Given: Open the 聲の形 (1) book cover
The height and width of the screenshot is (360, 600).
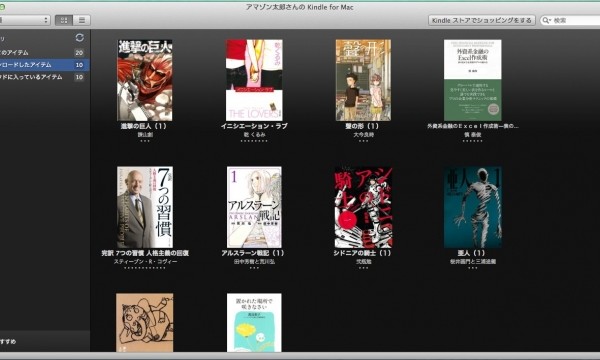Looking at the screenshot, I should click(x=364, y=80).
